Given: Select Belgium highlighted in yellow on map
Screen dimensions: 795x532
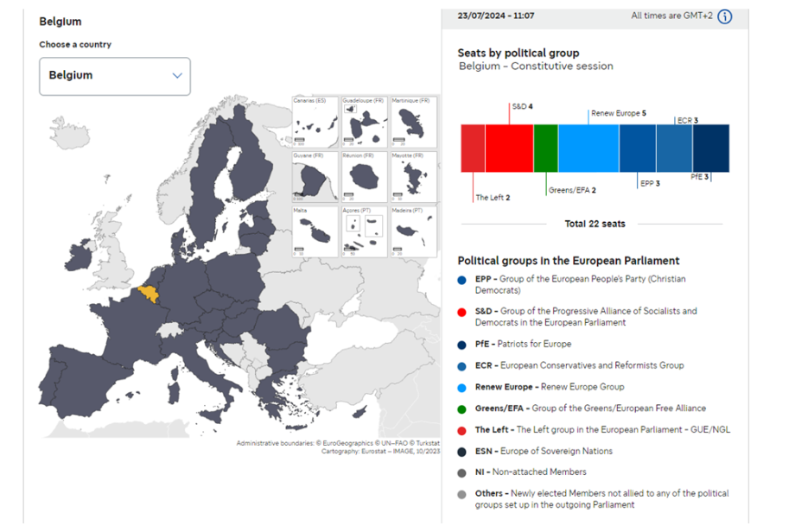Looking at the screenshot, I should point(149,294).
